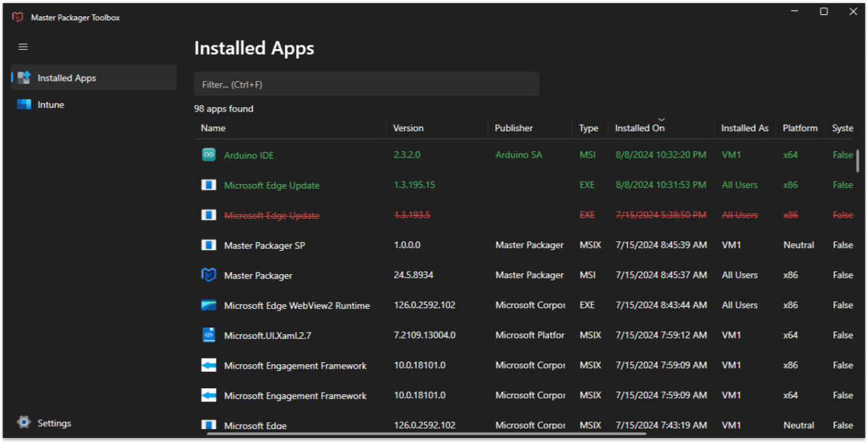
Task: Select the green Microsoft Edge Update name
Action: [271, 185]
